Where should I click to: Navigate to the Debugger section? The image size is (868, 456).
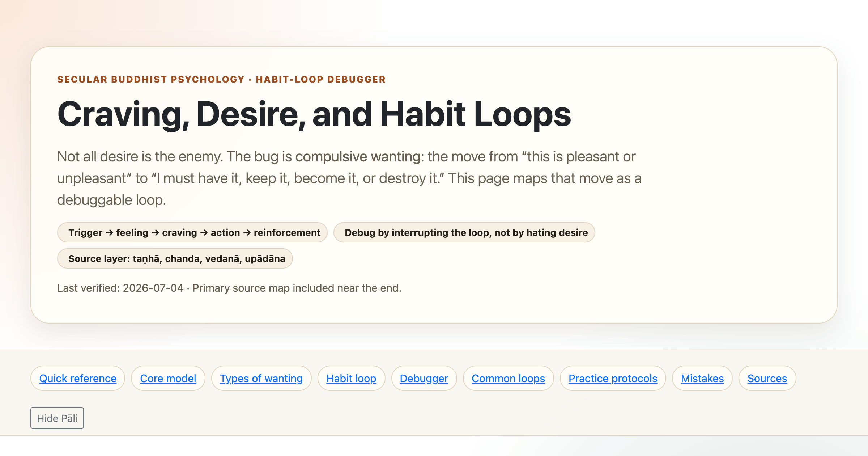click(x=424, y=378)
